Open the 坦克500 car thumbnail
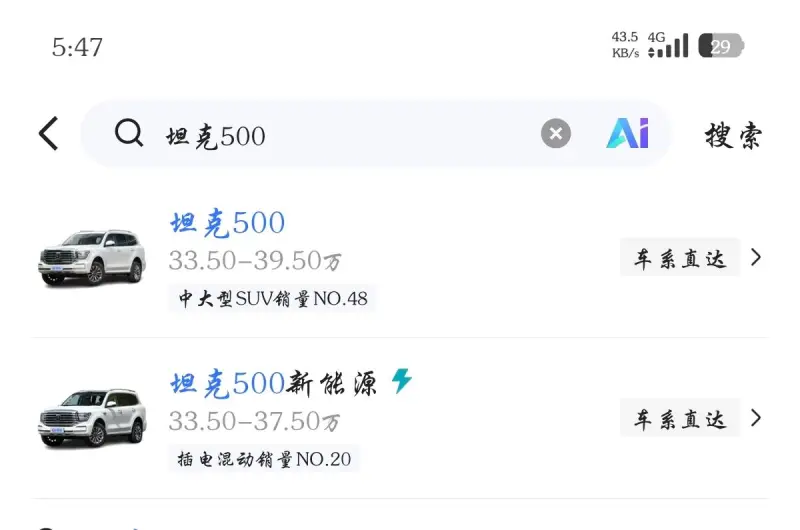 (92, 257)
